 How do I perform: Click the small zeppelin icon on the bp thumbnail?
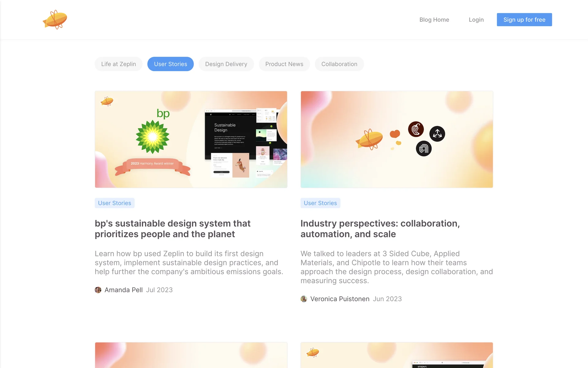[x=107, y=101]
